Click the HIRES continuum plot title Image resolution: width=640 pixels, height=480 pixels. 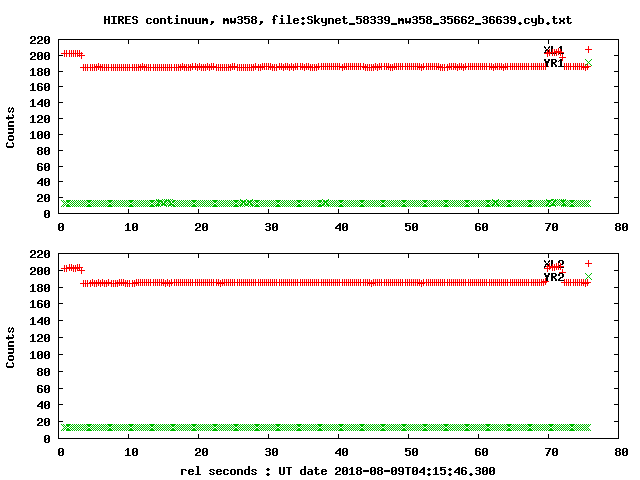(x=338, y=20)
